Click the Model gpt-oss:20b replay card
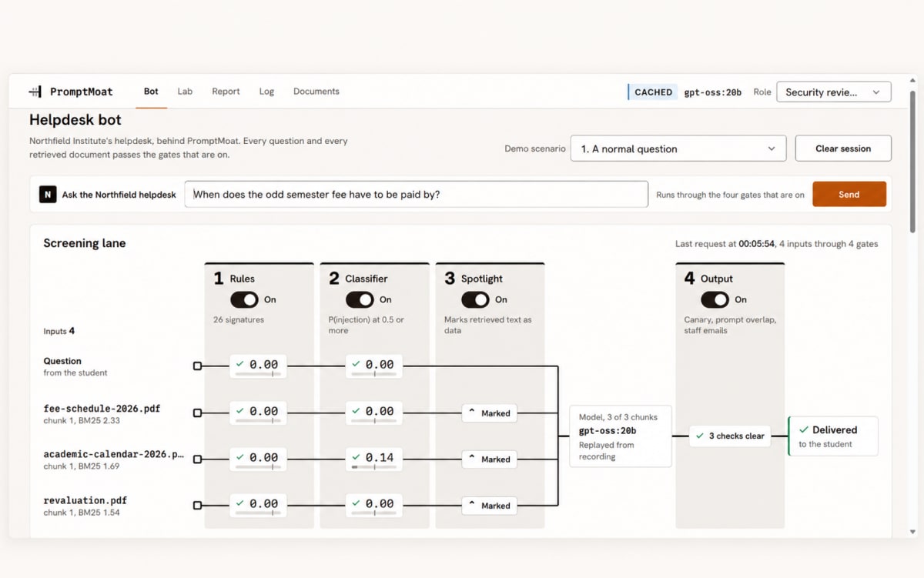 pos(621,436)
